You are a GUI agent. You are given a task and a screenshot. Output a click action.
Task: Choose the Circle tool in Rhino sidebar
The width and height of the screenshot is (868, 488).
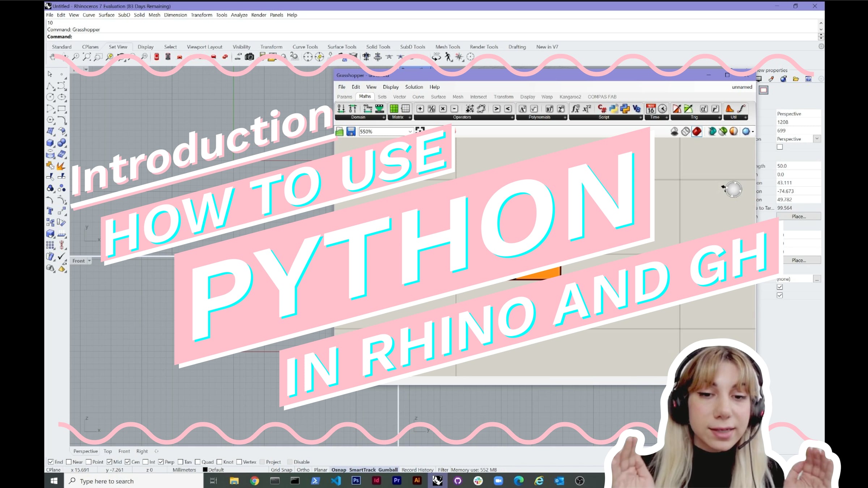[50, 97]
